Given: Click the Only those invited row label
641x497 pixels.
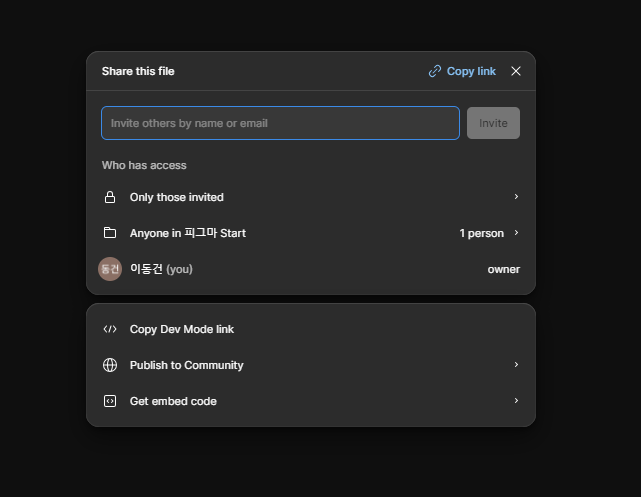Looking at the screenshot, I should point(177,197).
